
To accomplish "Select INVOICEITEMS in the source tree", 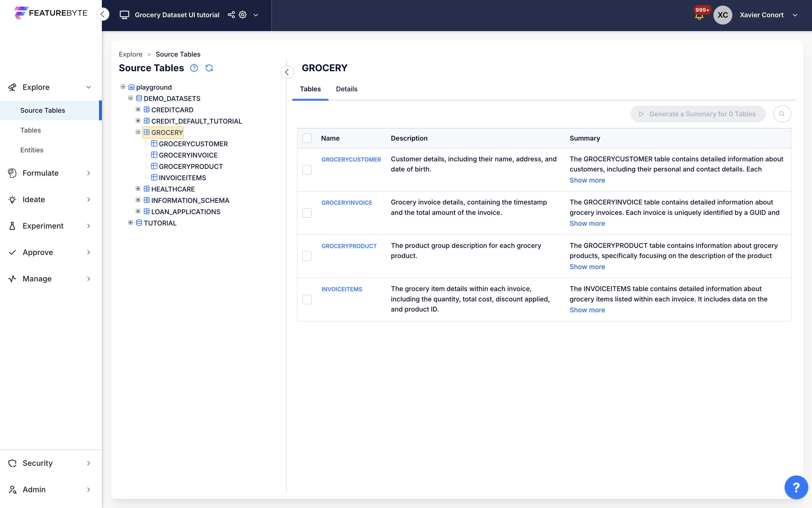I will point(182,178).
